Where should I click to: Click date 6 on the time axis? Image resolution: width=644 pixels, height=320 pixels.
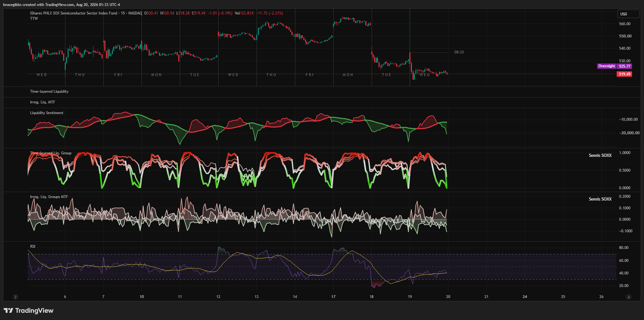point(65,297)
